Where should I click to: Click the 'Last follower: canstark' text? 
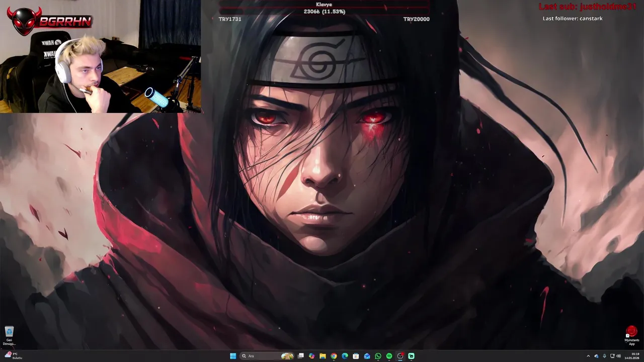point(573,19)
